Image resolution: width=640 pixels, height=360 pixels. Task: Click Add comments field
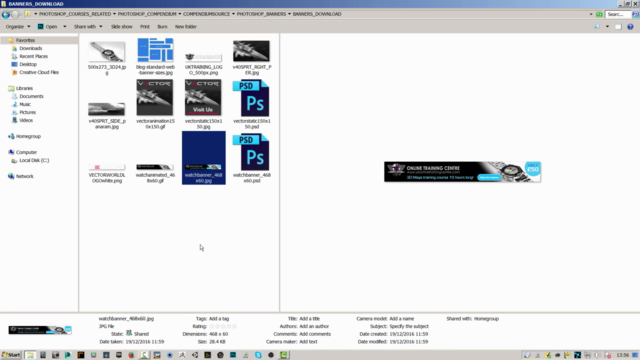coord(315,334)
